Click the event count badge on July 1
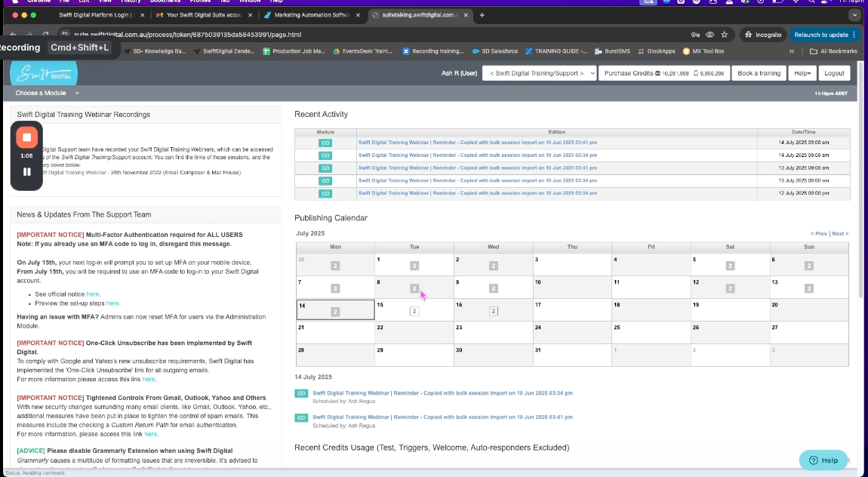868x477 pixels. [414, 266]
